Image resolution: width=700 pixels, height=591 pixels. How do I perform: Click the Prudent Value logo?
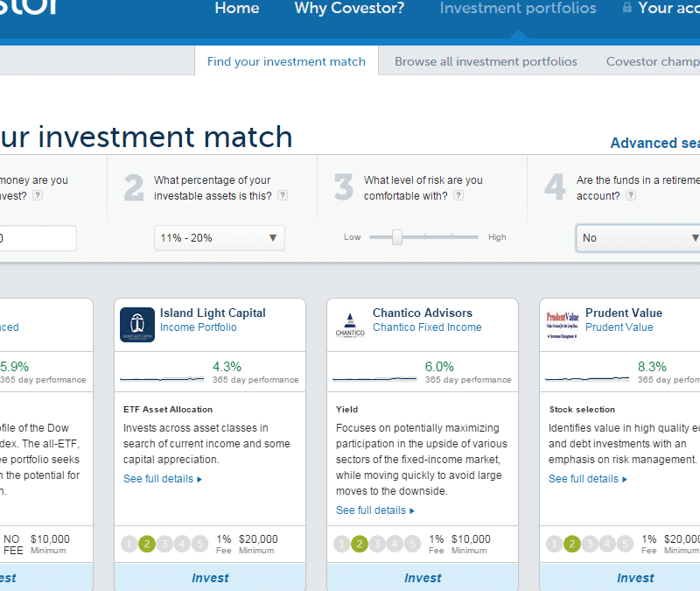(x=563, y=322)
